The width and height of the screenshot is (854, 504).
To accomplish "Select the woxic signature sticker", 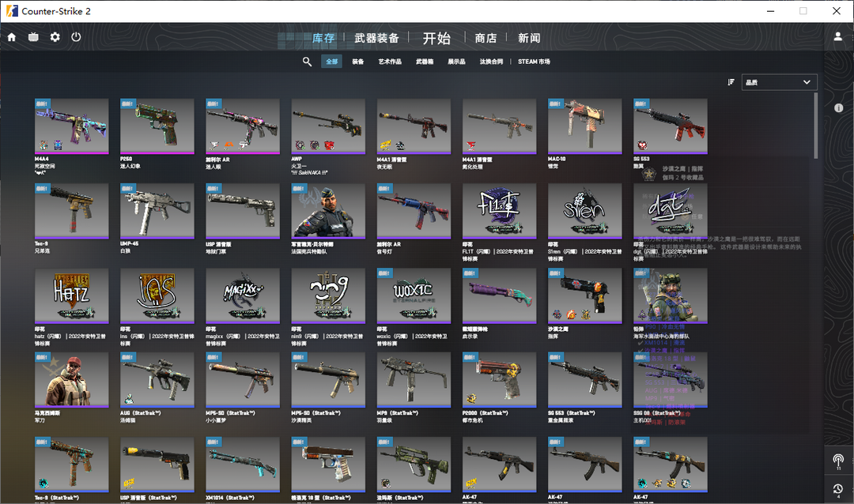I will click(x=414, y=296).
